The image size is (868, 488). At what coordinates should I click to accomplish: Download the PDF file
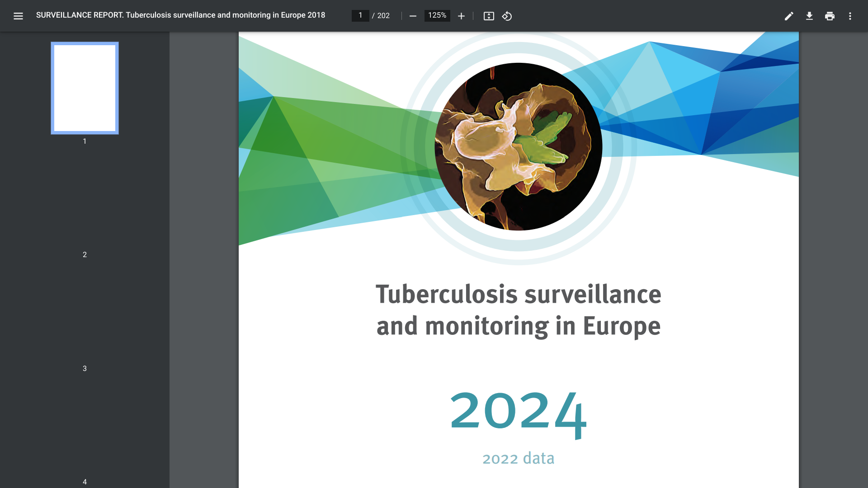(809, 16)
